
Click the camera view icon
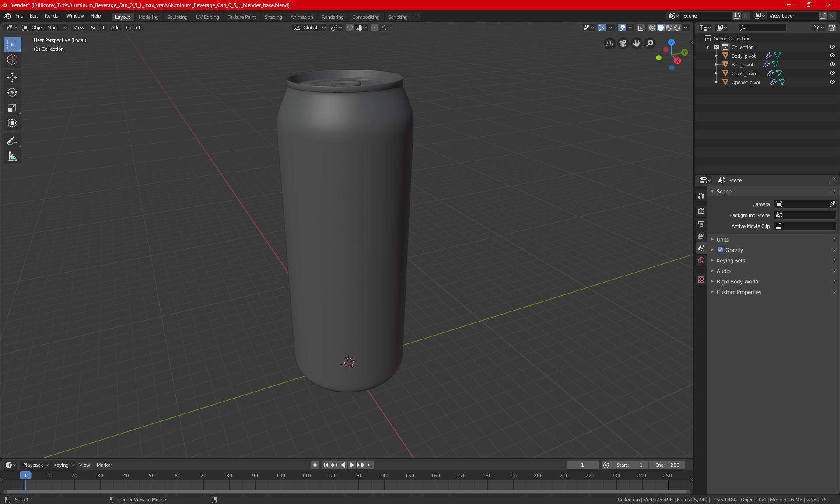(623, 43)
